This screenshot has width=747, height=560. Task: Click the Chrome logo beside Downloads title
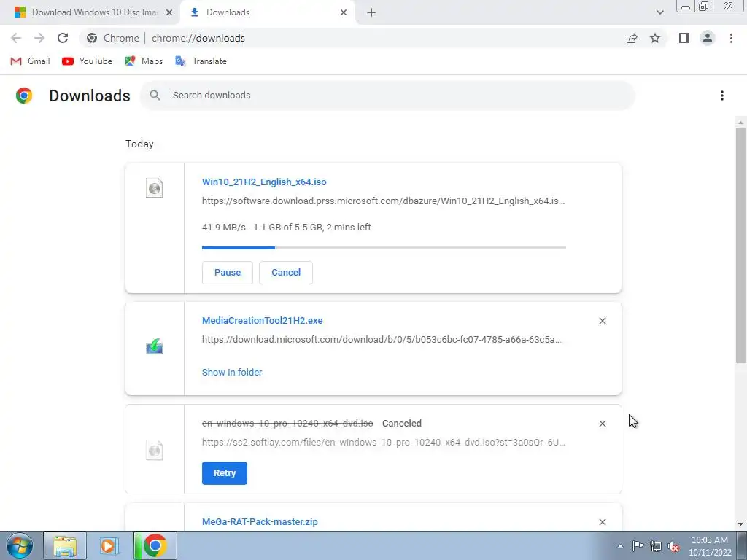24,96
